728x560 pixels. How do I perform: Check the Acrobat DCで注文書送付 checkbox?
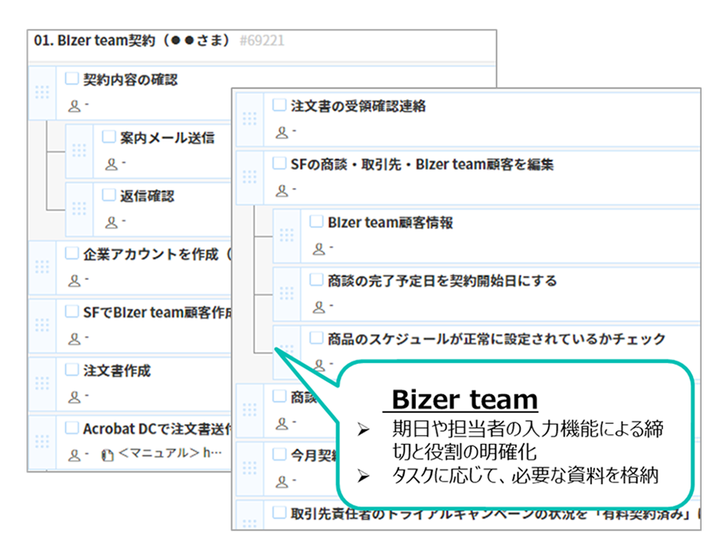tap(71, 427)
